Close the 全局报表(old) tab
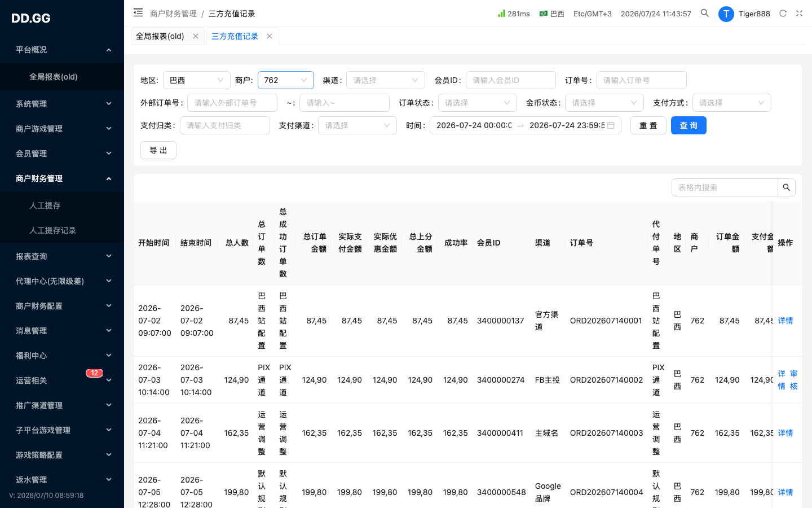The image size is (812, 508). pyautogui.click(x=196, y=36)
